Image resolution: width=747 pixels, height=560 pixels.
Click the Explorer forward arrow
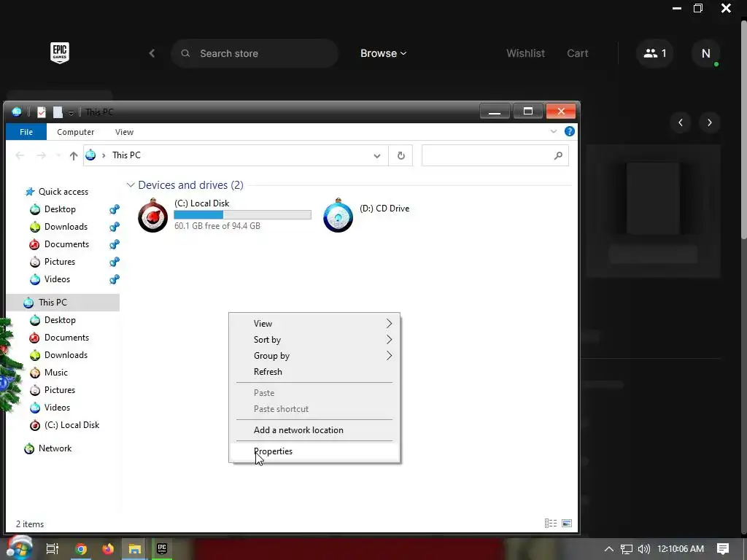[x=42, y=155]
